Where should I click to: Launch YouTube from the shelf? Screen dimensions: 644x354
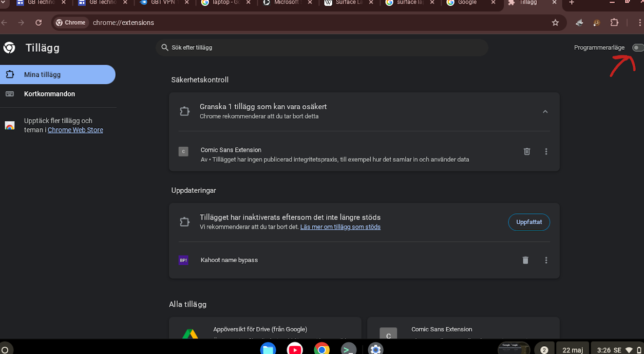(295, 349)
